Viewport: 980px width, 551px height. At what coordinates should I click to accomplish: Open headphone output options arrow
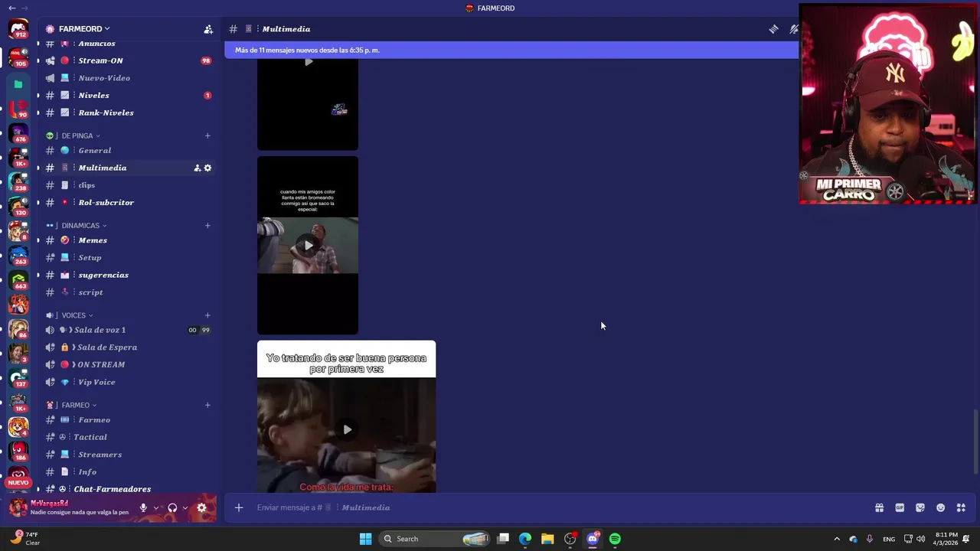point(185,507)
